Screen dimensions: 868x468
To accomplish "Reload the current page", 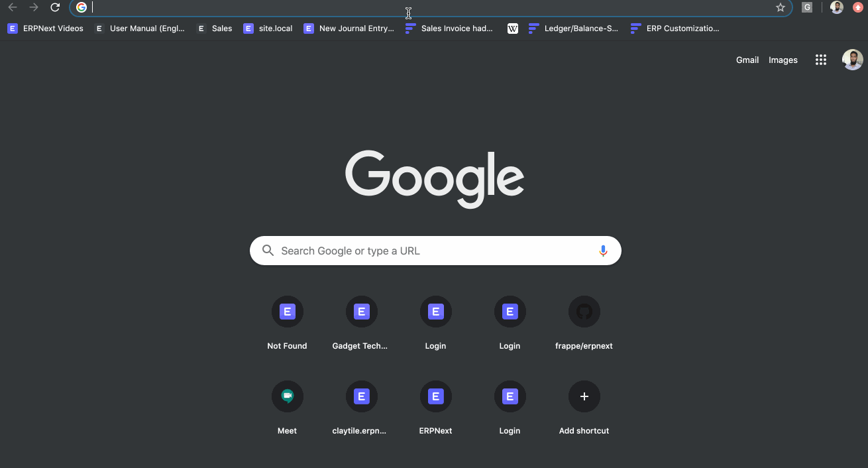I will pyautogui.click(x=56, y=8).
